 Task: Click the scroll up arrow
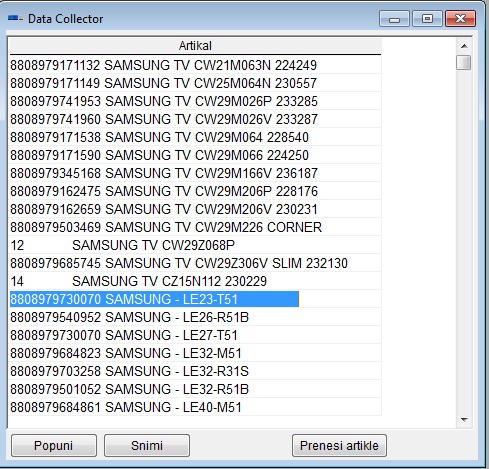(464, 46)
